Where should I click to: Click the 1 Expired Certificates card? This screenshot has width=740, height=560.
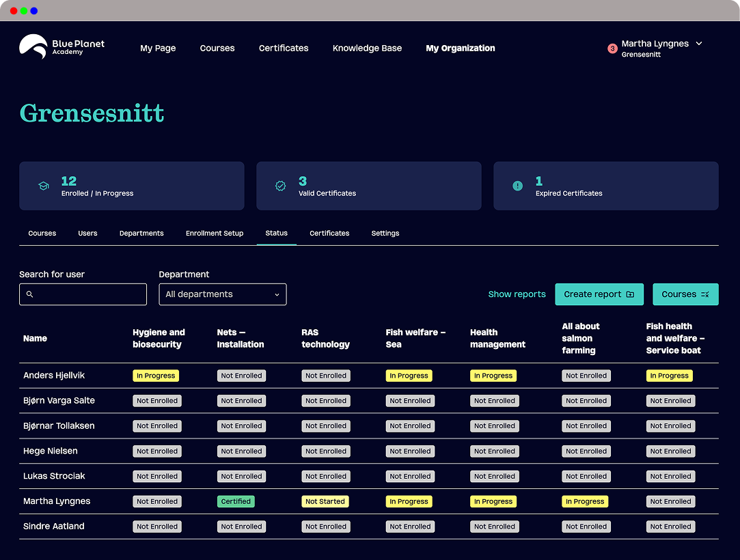[x=606, y=186]
